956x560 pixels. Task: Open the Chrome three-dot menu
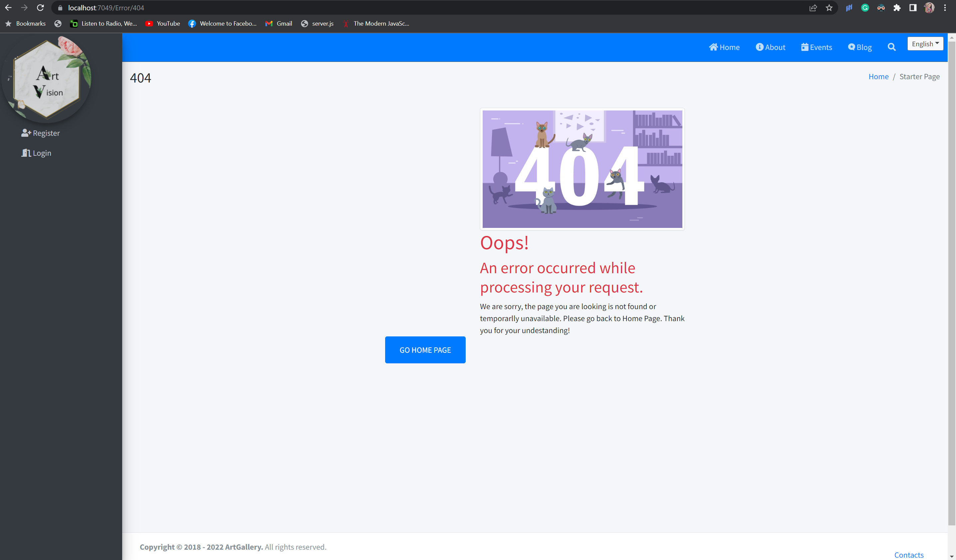(945, 8)
